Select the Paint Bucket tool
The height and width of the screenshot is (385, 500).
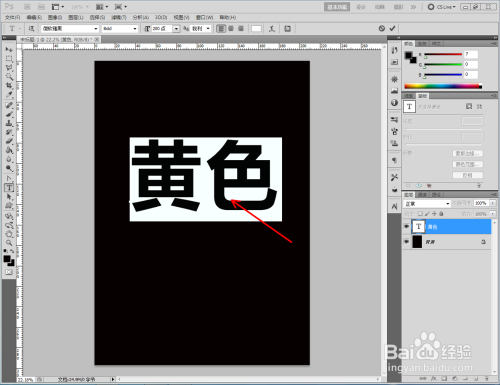pos(9,150)
